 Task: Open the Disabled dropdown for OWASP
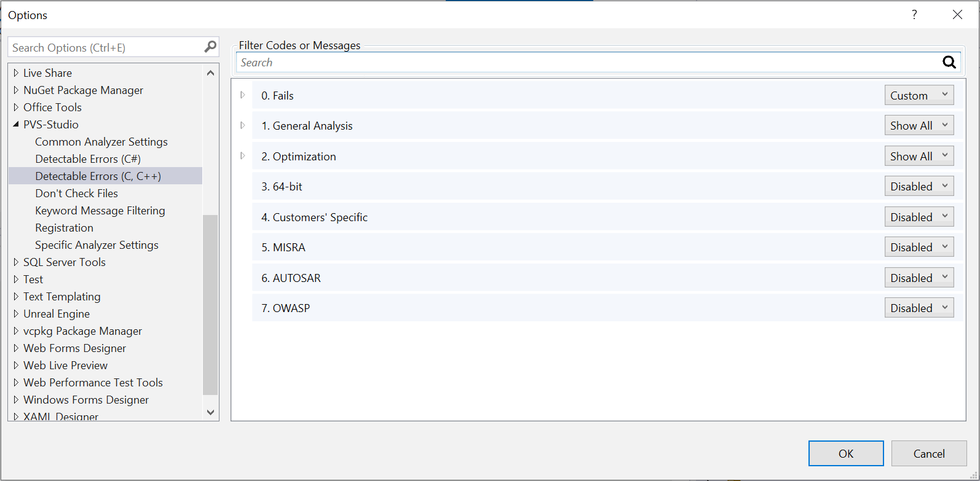point(919,308)
